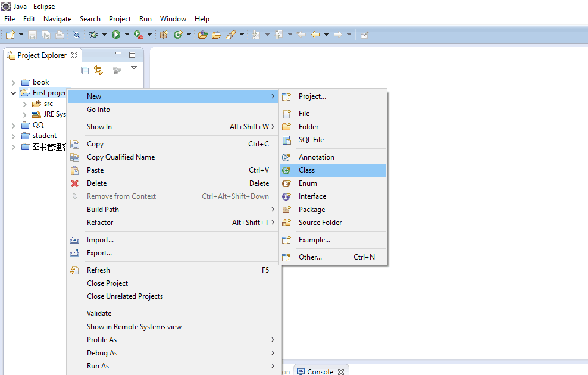This screenshot has width=588, height=375.
Task: Click Refresh in the context menu
Action: pyautogui.click(x=173, y=270)
